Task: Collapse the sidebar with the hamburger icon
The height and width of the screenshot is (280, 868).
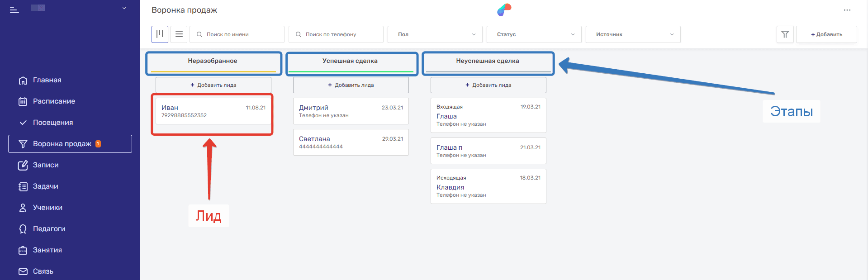Action: (x=14, y=9)
